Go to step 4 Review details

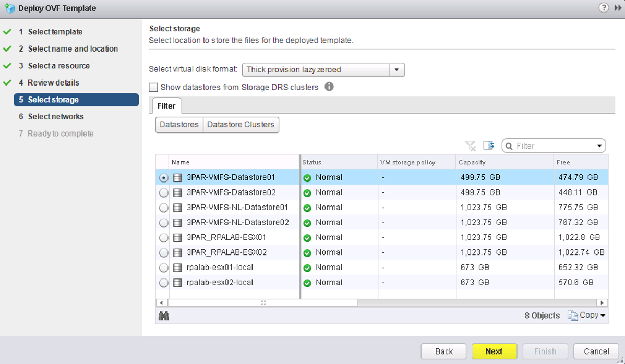point(49,83)
